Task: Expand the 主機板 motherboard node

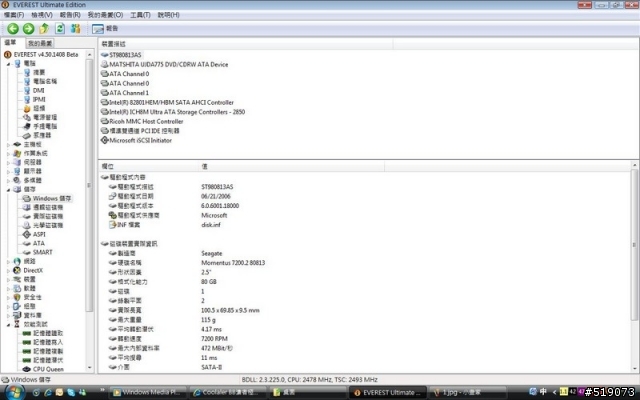Action: pos(8,144)
